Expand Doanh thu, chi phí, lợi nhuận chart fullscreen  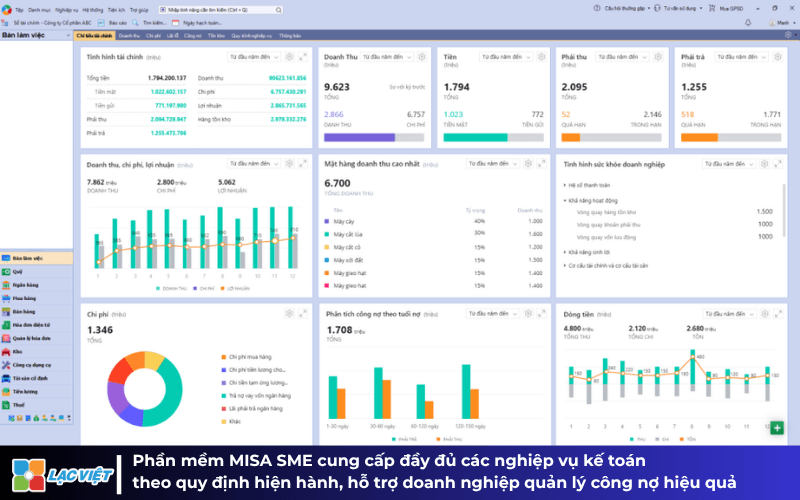pos(303,164)
